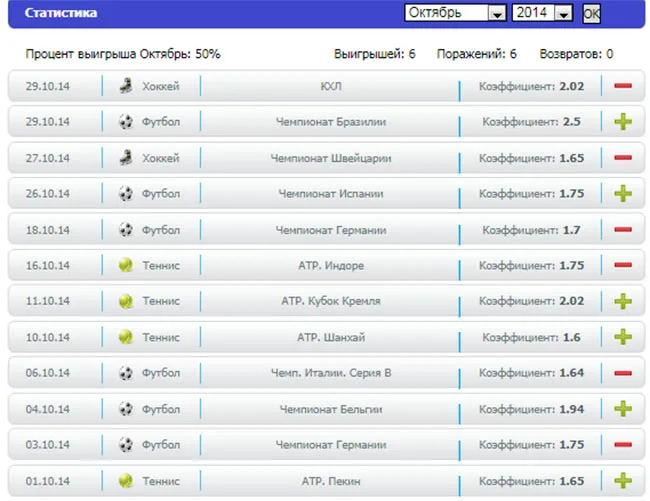Click the date 18.10.14
The width and height of the screenshot is (650, 501).
tap(48, 230)
